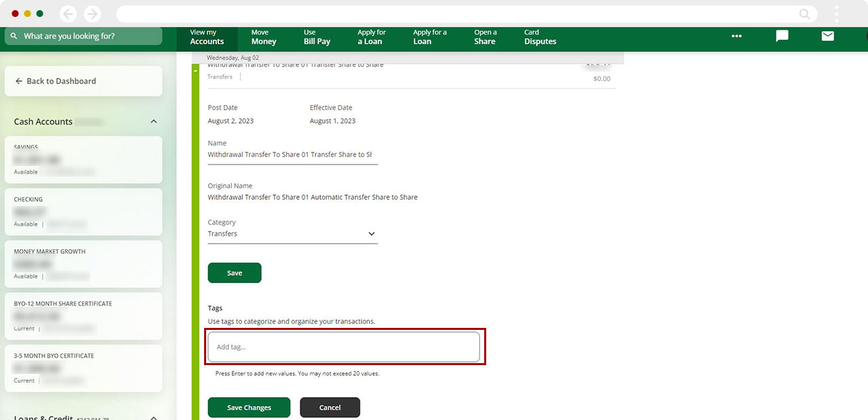Collapse the Cash Accounts section
868x420 pixels.
[x=153, y=122]
